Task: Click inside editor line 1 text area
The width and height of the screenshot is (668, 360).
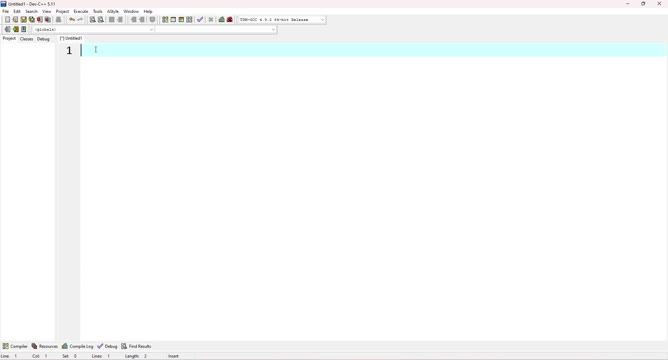Action: (x=374, y=50)
